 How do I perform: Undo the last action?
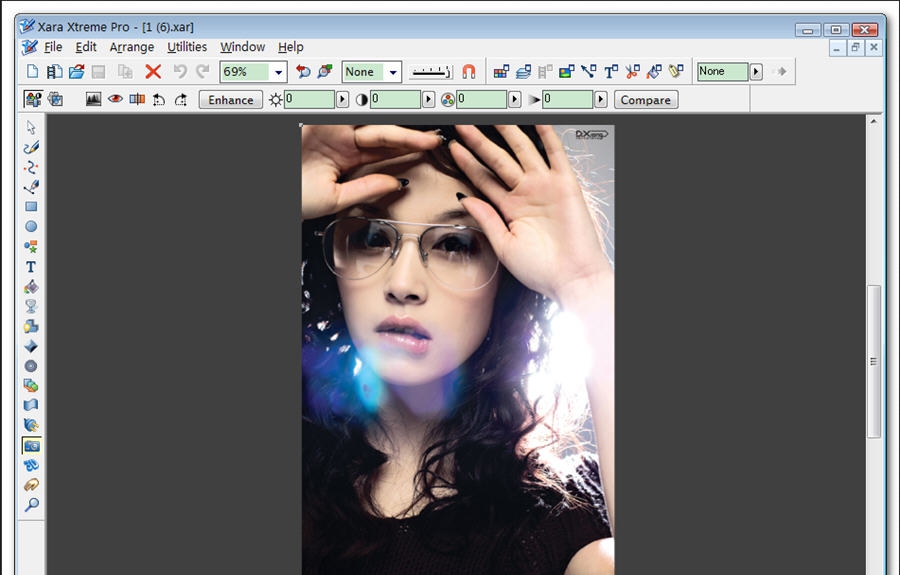180,71
